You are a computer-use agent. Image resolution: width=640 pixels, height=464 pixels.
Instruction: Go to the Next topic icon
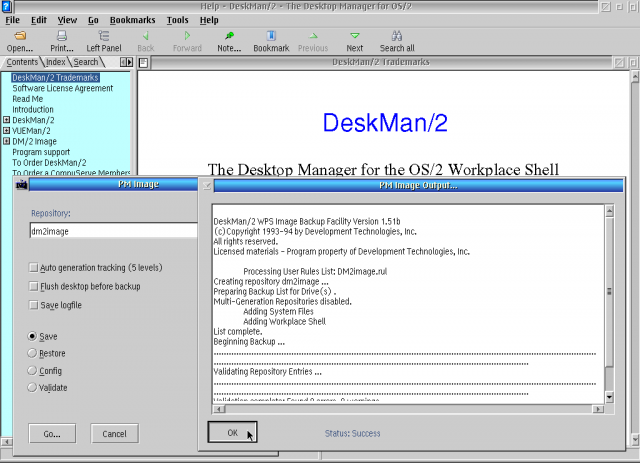[355, 36]
